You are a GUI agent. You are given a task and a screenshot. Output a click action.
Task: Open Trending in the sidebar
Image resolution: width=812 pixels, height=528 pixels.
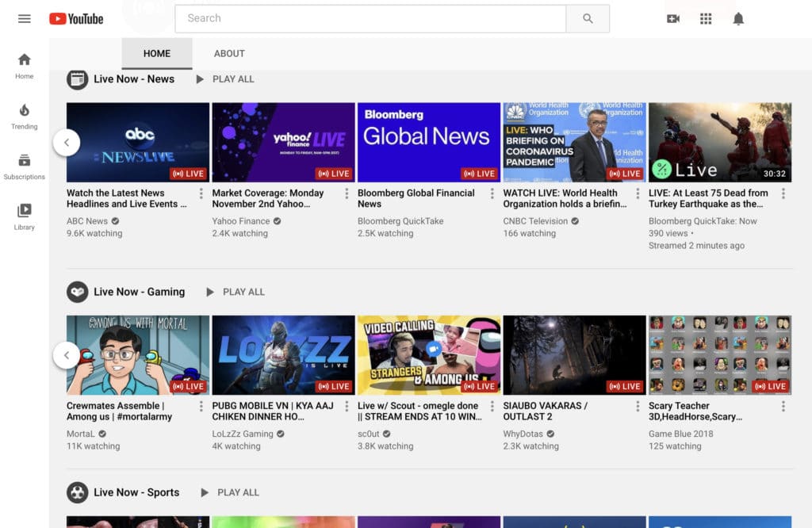[x=25, y=117]
